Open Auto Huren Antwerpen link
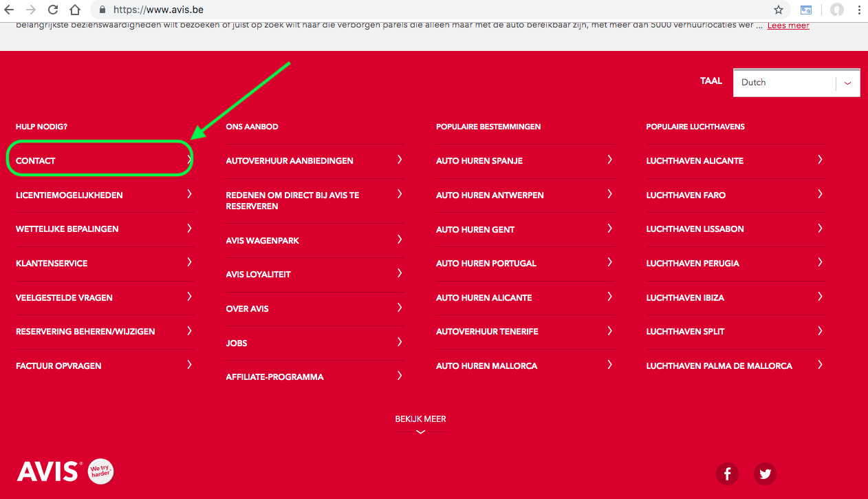 [x=490, y=195]
